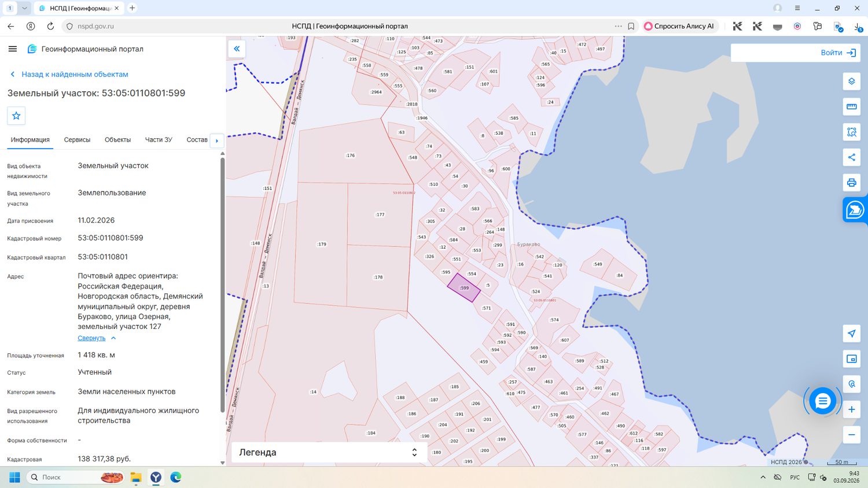Select the search-in-area map tool

852,132
